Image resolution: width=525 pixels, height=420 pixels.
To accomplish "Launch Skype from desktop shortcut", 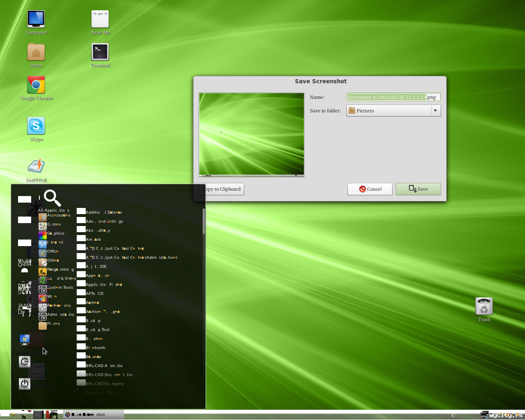I will (36, 126).
